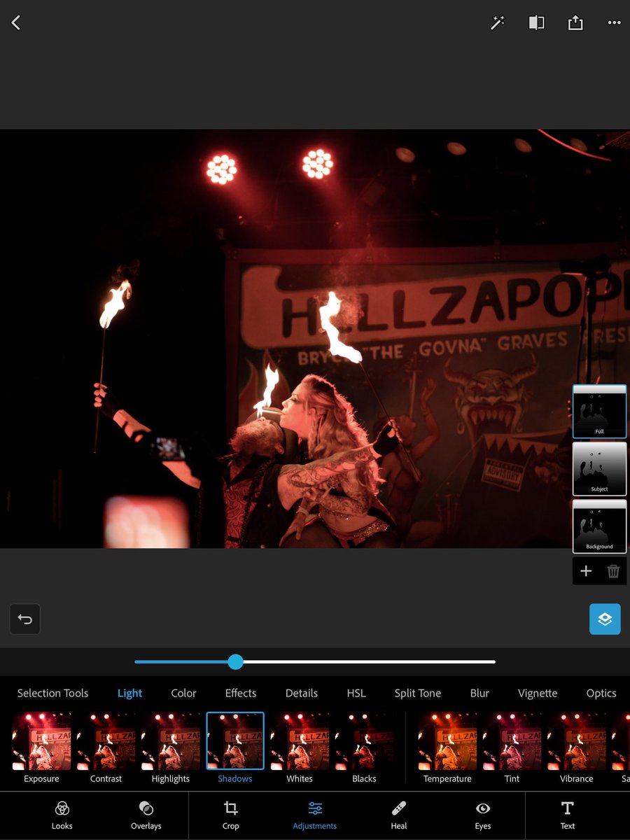The width and height of the screenshot is (630, 840).
Task: Choose the Blacks adjustment thumbnail
Action: 364,748
